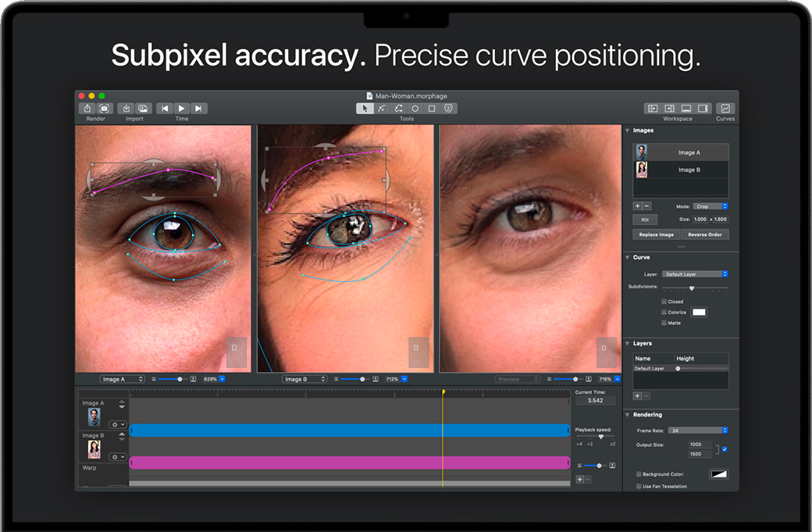Open the Mode Crop dropdown
The height and width of the screenshot is (532, 812).
click(710, 206)
